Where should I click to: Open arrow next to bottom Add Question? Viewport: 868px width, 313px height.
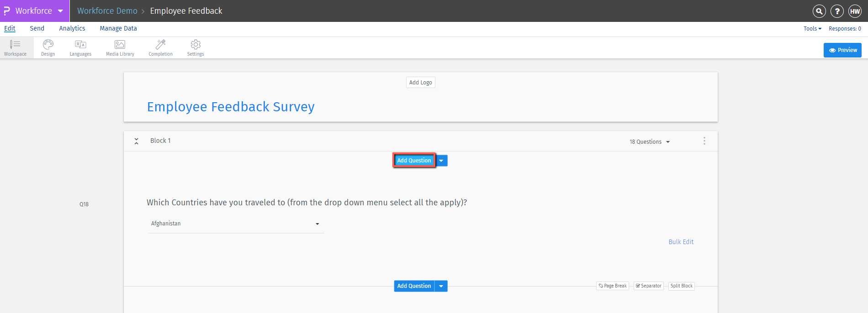441,286
